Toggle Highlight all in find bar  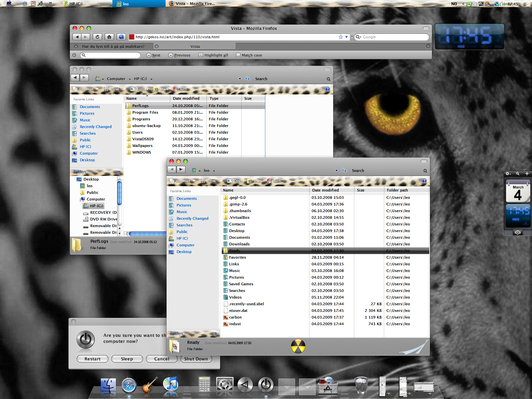click(213, 55)
